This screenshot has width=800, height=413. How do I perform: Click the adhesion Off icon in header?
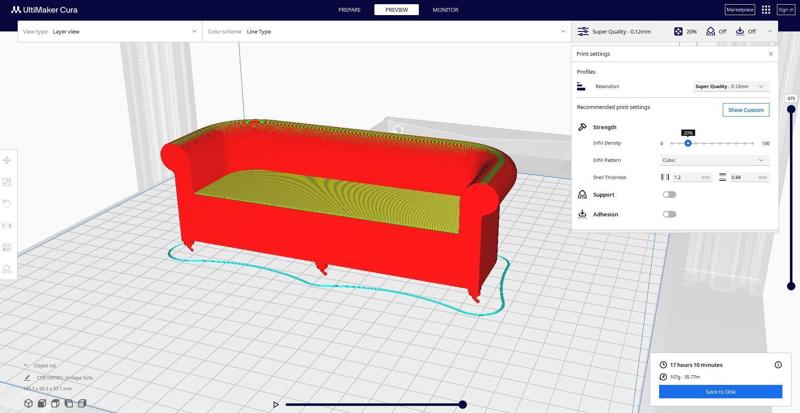tap(740, 32)
